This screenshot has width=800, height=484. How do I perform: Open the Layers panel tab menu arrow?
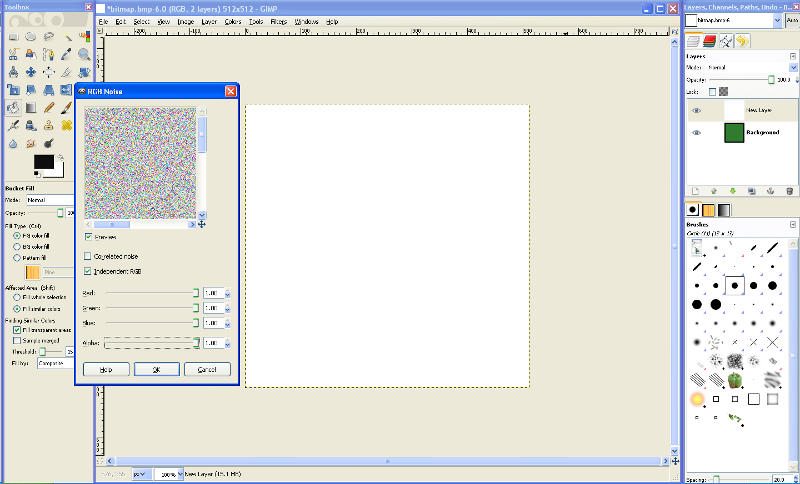click(793, 56)
